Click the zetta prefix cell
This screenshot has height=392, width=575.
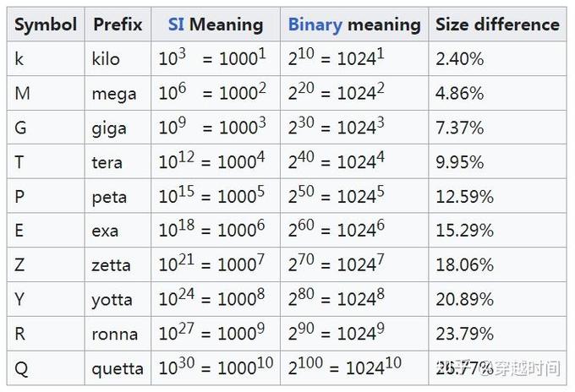click(118, 264)
